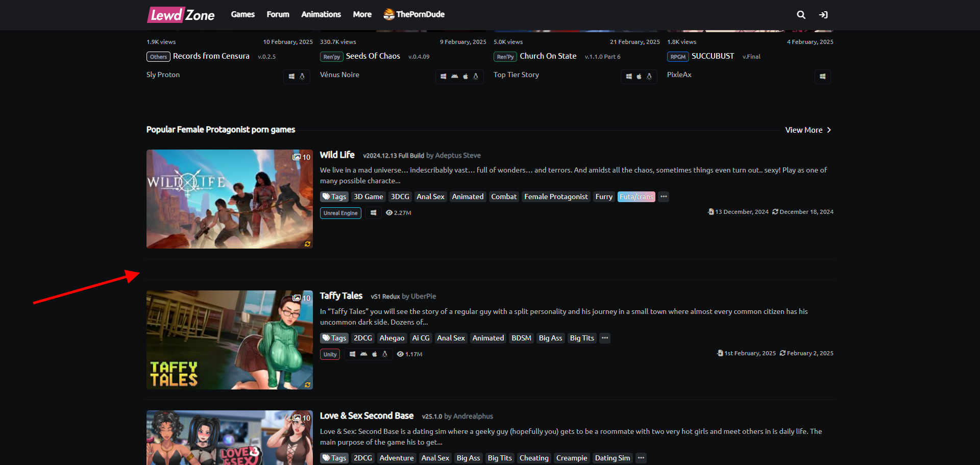Viewport: 980px width, 465px height.
Task: Open the Records from Censura title link
Action: coord(211,56)
